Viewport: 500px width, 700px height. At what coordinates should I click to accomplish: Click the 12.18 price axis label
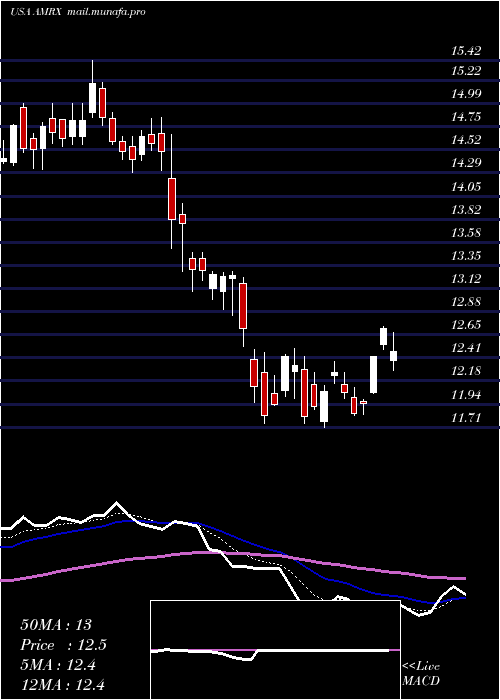(466, 371)
